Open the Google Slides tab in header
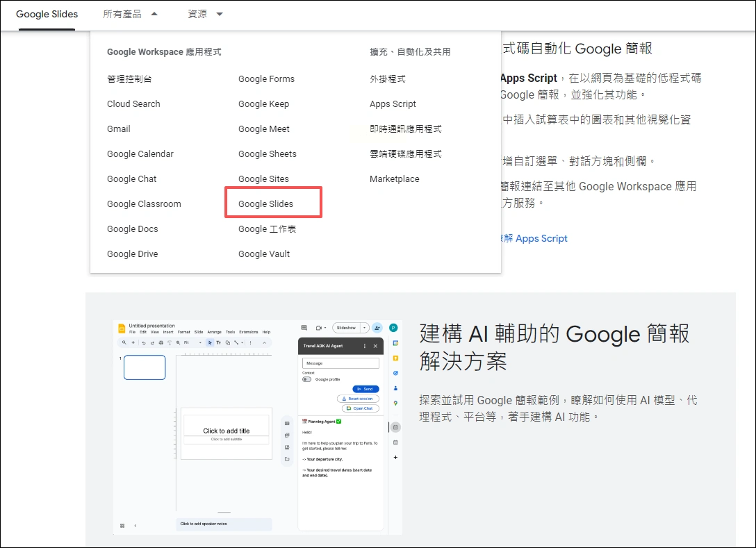The width and height of the screenshot is (756, 548). 47,14
